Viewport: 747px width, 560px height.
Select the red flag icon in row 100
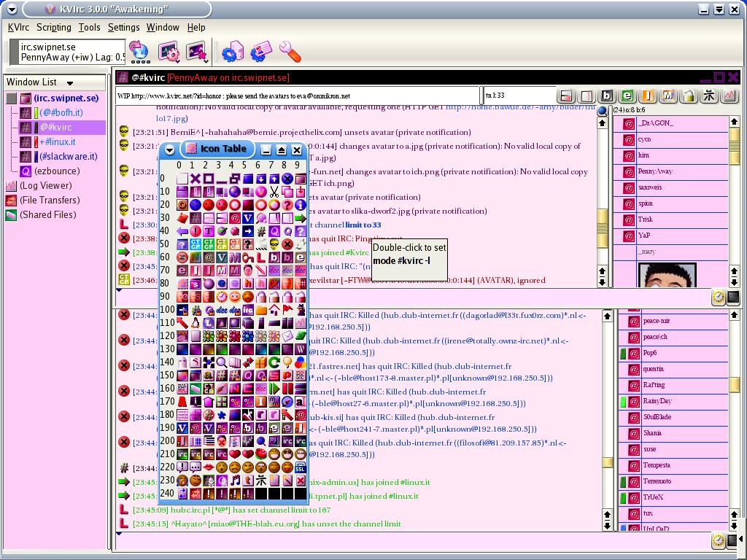287,310
